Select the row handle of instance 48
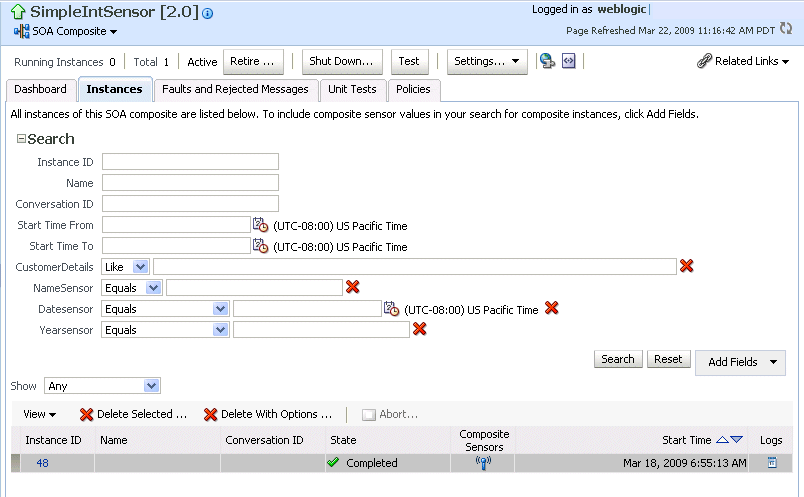This screenshot has height=497, width=804. [15, 463]
